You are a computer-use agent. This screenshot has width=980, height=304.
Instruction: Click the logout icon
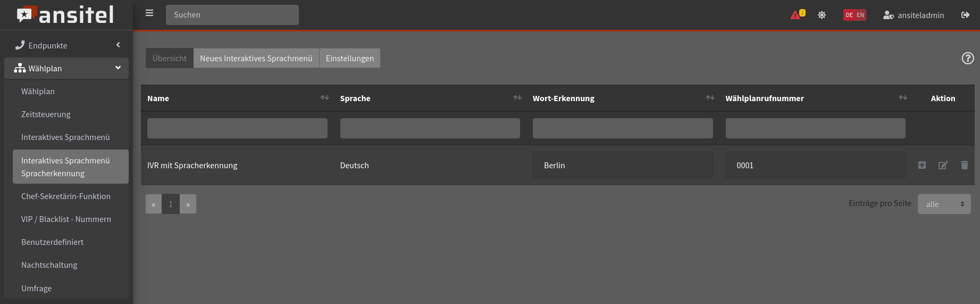tap(965, 15)
